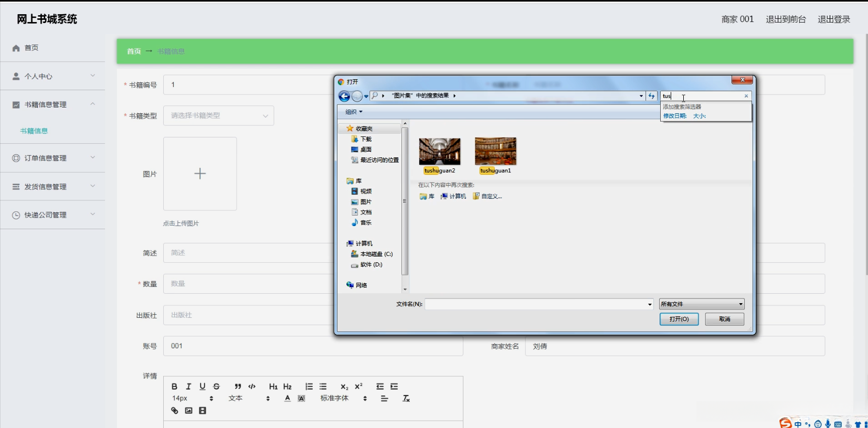Click 退出到前台 in the header

tap(786, 19)
